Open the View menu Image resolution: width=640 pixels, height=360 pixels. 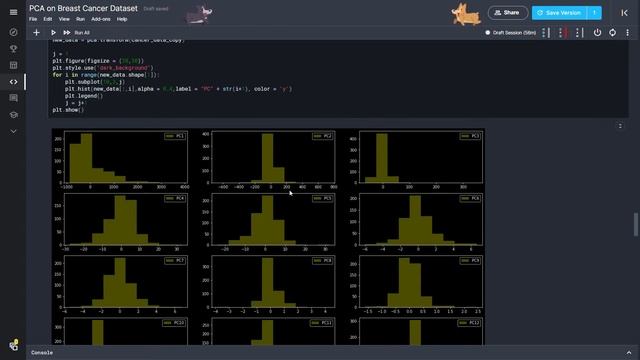[x=64, y=19]
